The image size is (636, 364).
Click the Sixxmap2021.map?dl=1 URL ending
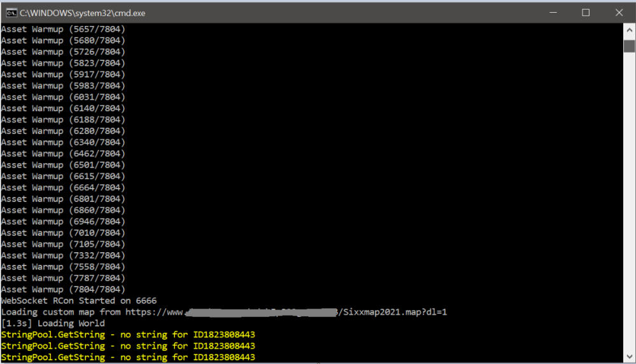(x=396, y=312)
